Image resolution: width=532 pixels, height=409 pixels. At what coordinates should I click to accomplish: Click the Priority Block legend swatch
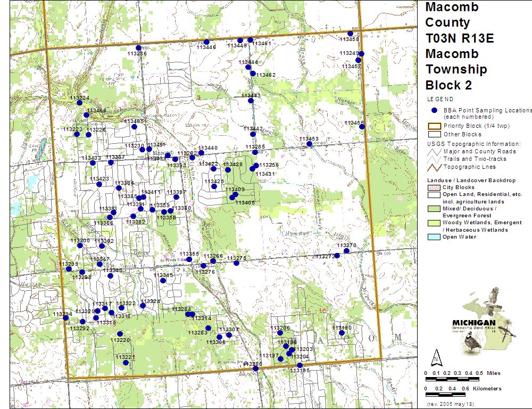434,126
